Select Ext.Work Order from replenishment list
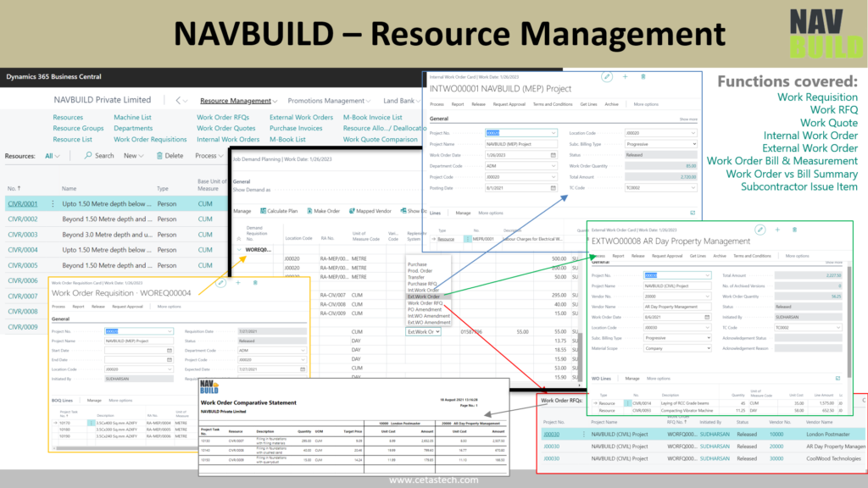868x488 pixels. click(x=424, y=296)
